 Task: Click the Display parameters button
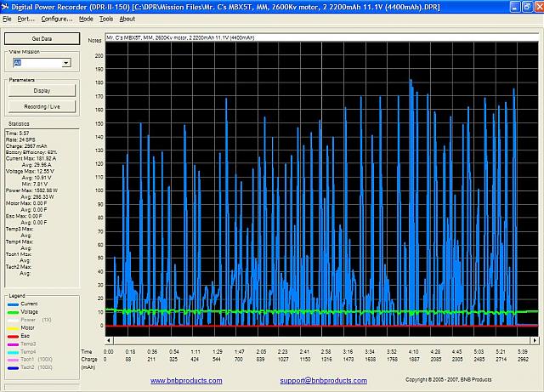[41, 90]
